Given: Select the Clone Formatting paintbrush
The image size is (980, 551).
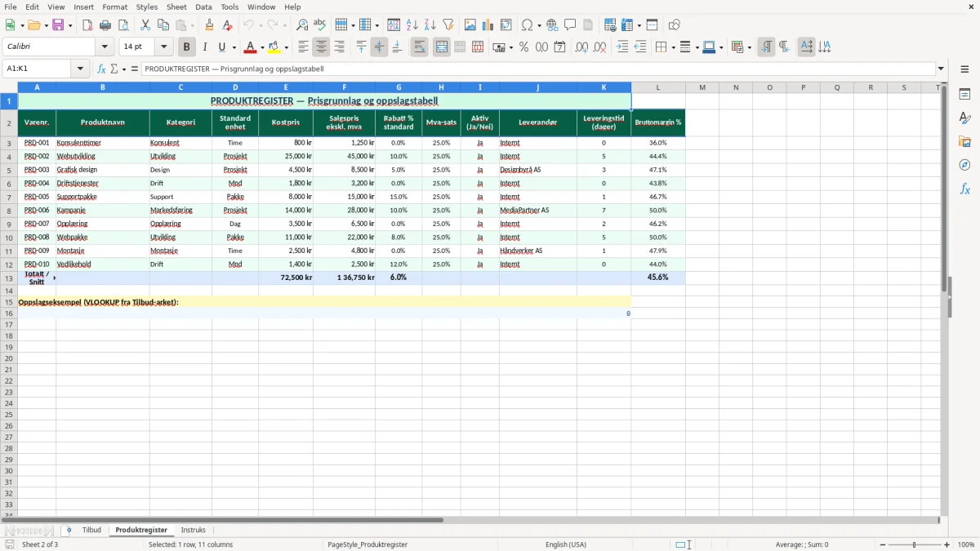Looking at the screenshot, I should pyautogui.click(x=210, y=25).
